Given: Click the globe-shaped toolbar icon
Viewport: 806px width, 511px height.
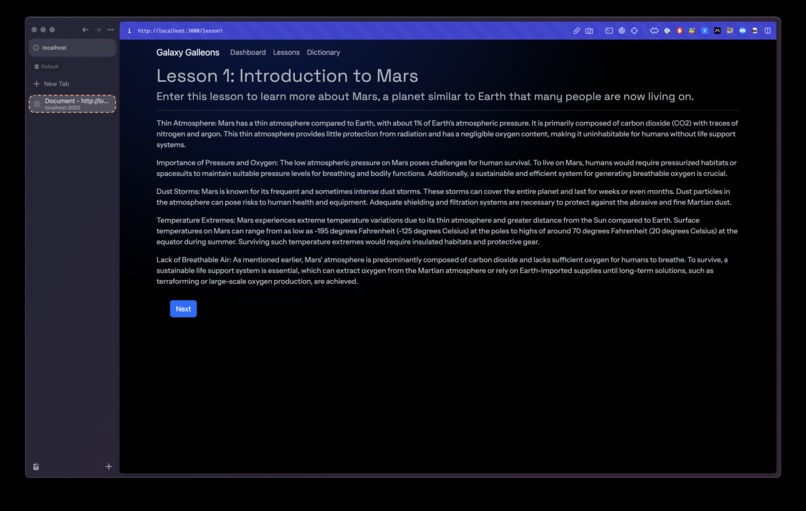Looking at the screenshot, I should [621, 31].
